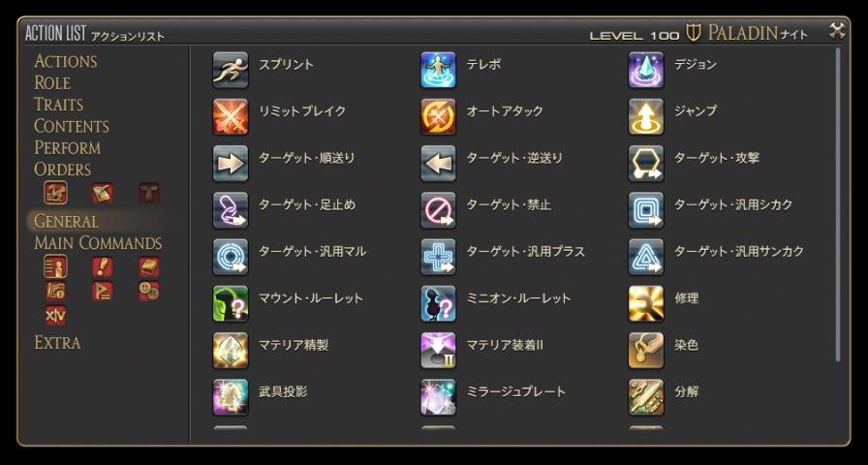This screenshot has height=465, width=868.
Task: Click the Teleport (テレポ) icon
Action: [438, 70]
